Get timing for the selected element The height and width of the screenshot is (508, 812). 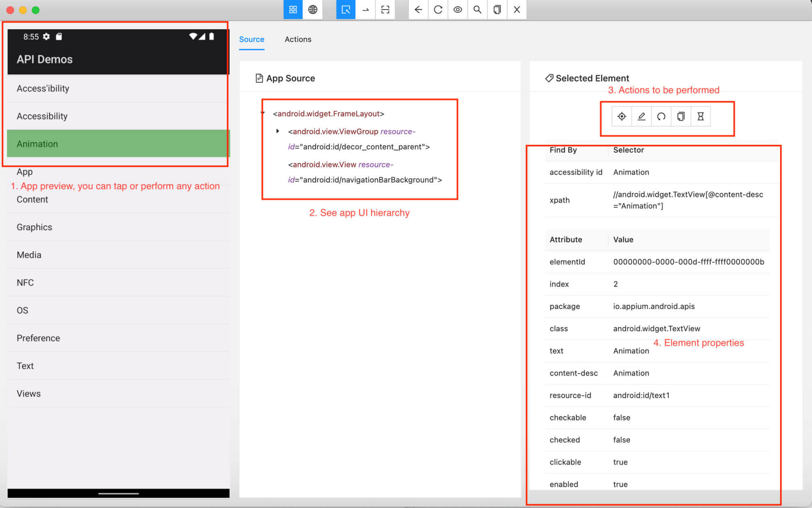(701, 117)
